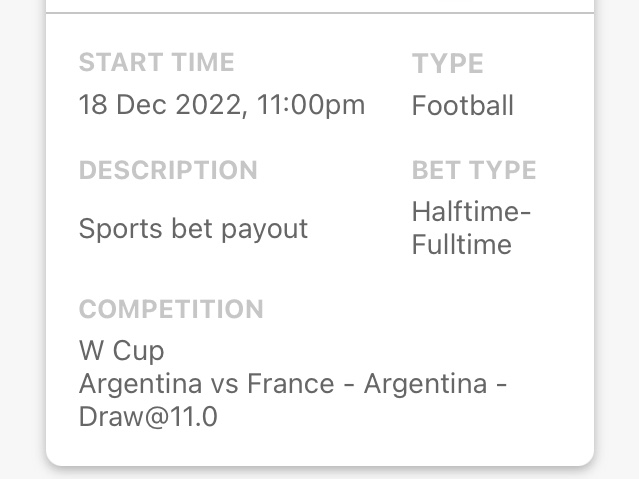This screenshot has width=639, height=479.
Task: Click the TYPE heading
Action: click(447, 64)
